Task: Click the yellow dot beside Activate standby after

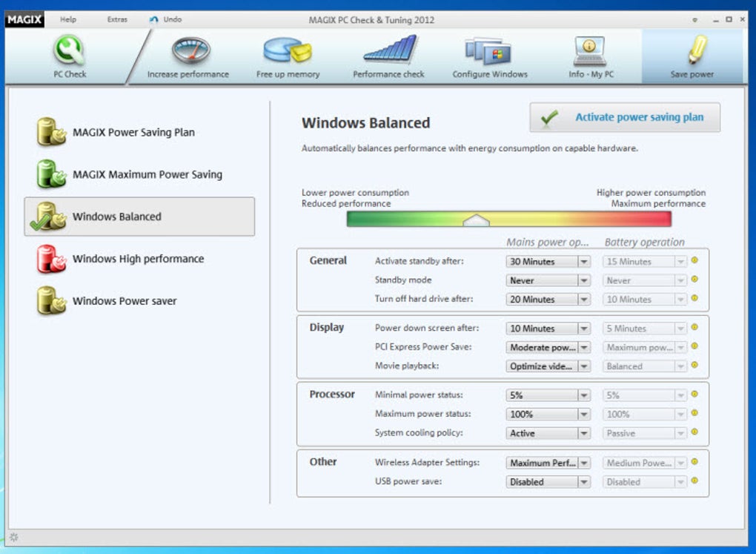Action: tap(694, 260)
